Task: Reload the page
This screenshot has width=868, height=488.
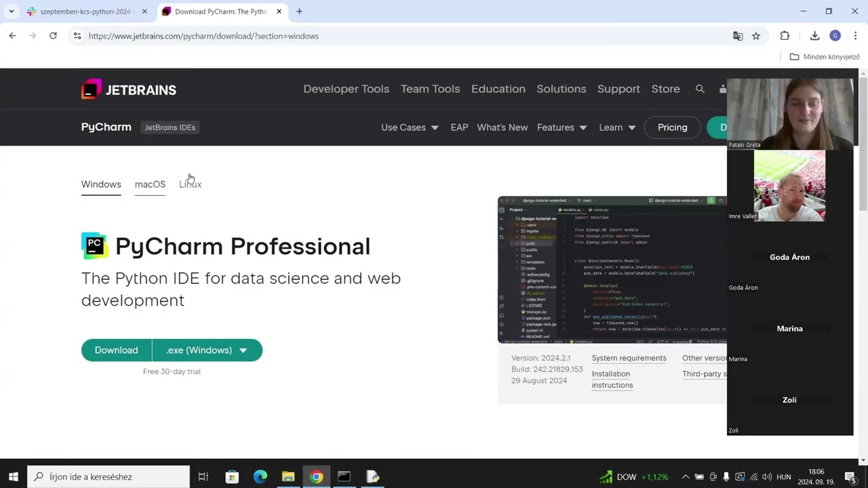Action: [x=53, y=36]
